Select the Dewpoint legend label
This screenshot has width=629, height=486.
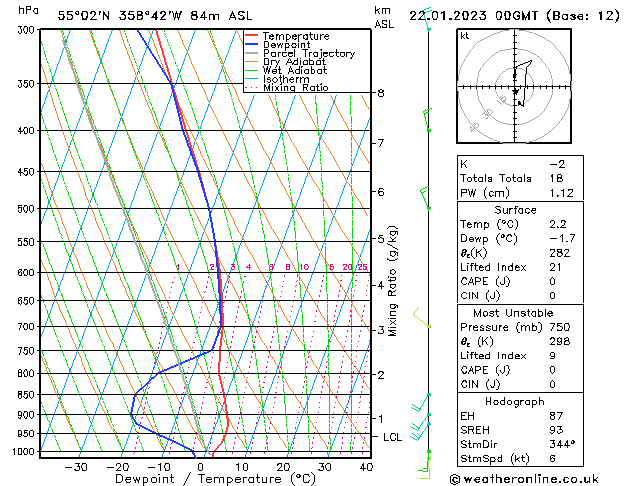coord(286,45)
